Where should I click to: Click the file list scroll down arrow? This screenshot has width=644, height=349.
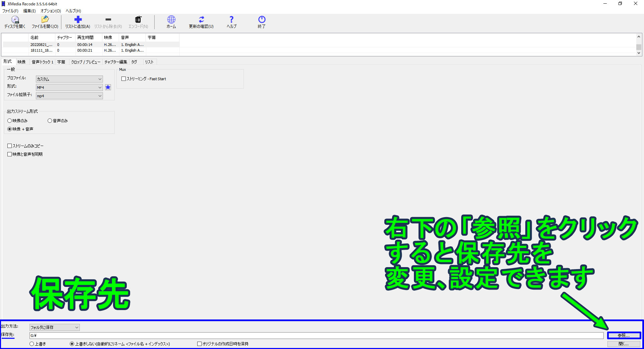pos(639,53)
